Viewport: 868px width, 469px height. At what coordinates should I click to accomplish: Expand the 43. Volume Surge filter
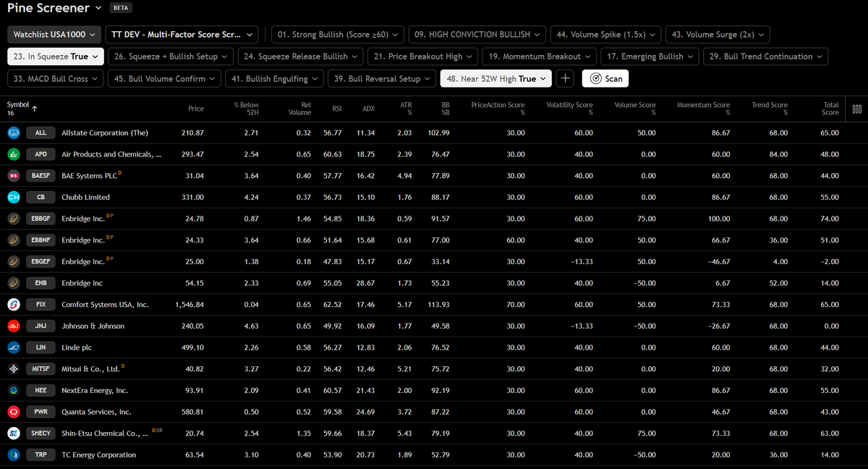(x=718, y=34)
